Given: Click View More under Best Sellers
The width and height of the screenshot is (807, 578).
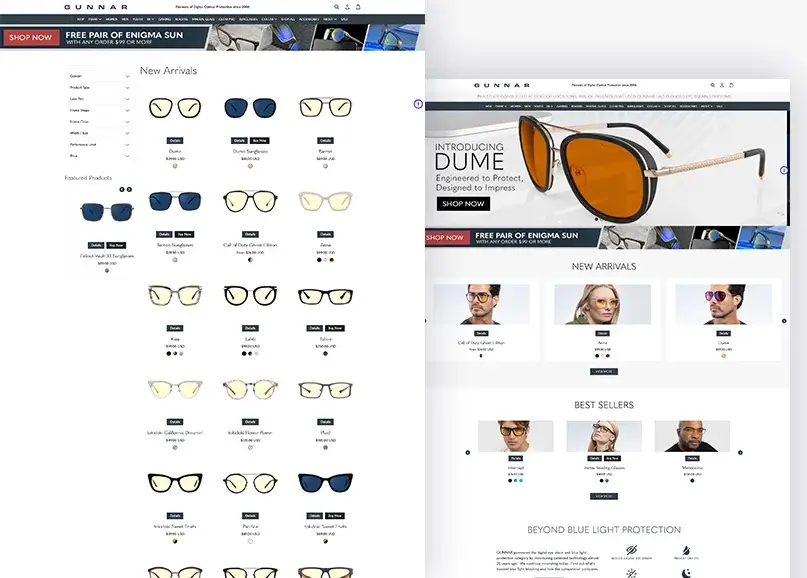Looking at the screenshot, I should click(604, 497).
